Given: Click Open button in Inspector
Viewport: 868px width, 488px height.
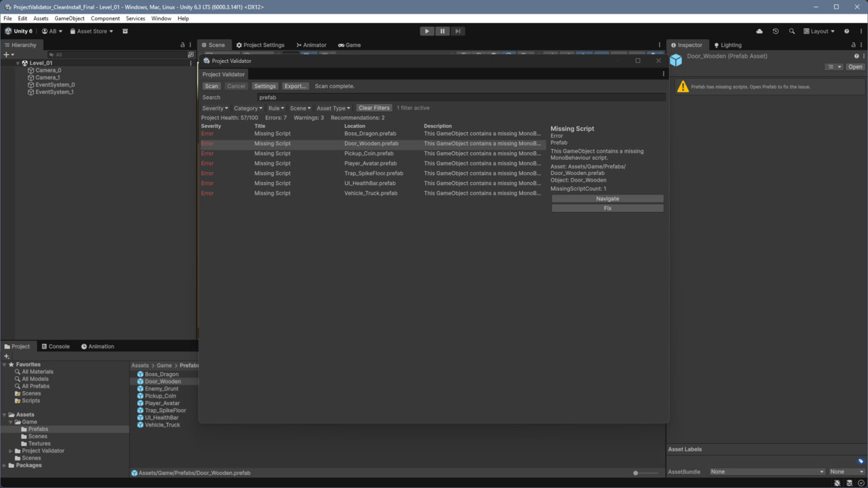Looking at the screenshot, I should 856,67.
